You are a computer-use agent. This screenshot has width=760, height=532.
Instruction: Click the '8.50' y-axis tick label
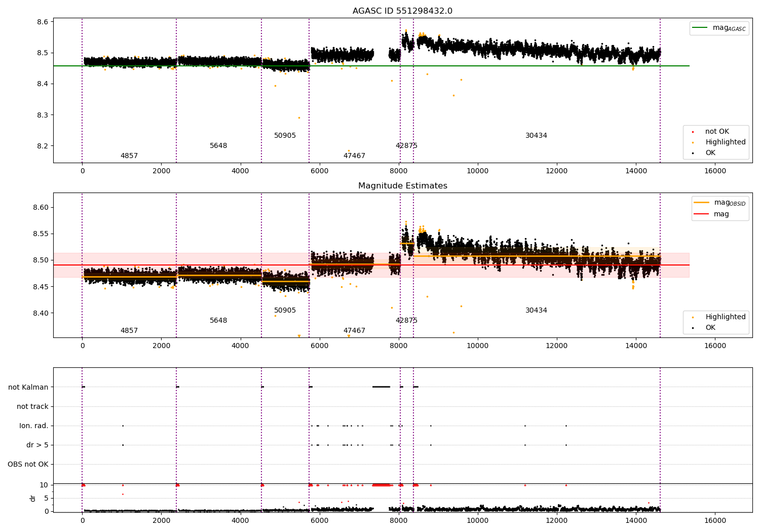(41, 260)
